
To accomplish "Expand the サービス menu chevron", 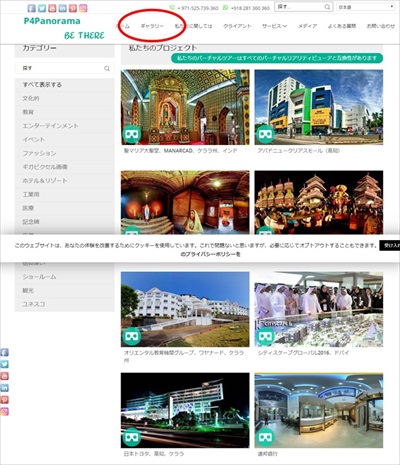I will point(285,26).
